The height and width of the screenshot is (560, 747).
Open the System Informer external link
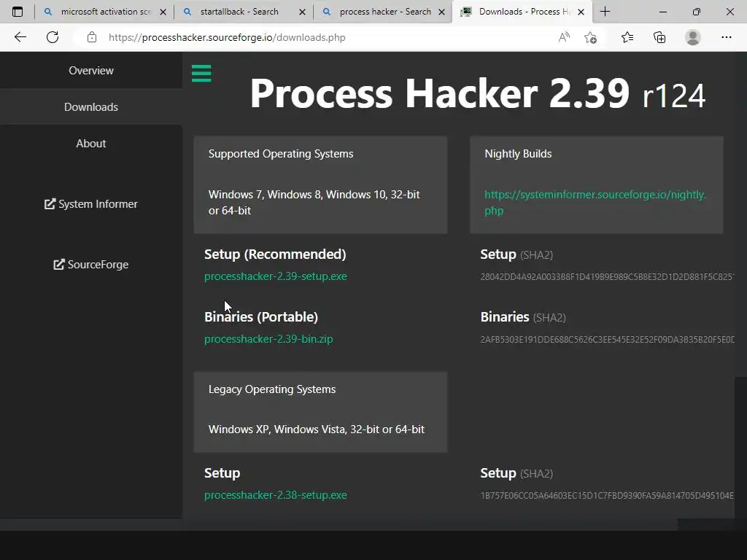click(x=91, y=204)
